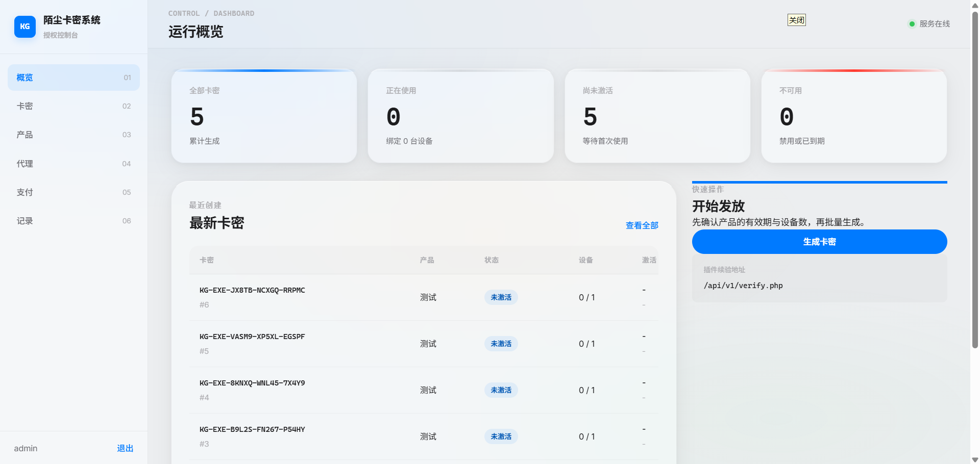980x464 pixels.
Task: Click the scrollbar up arrow
Action: (x=975, y=5)
